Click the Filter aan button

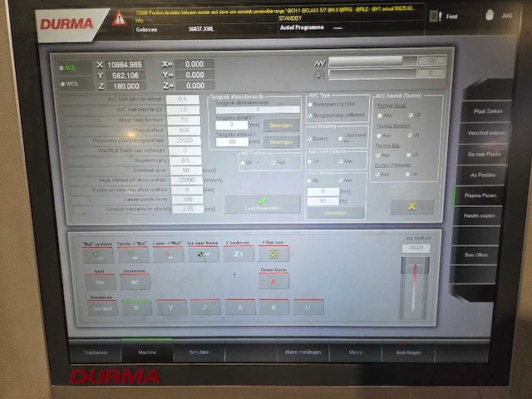(x=273, y=254)
